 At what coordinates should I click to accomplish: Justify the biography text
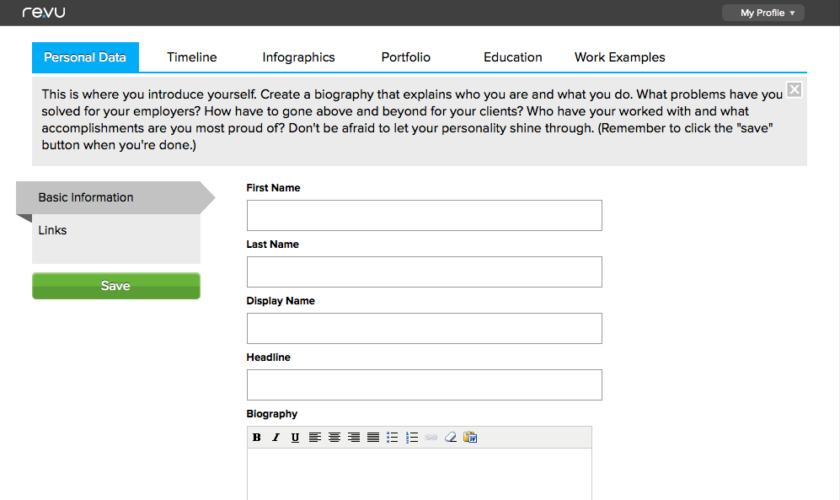[x=372, y=438]
